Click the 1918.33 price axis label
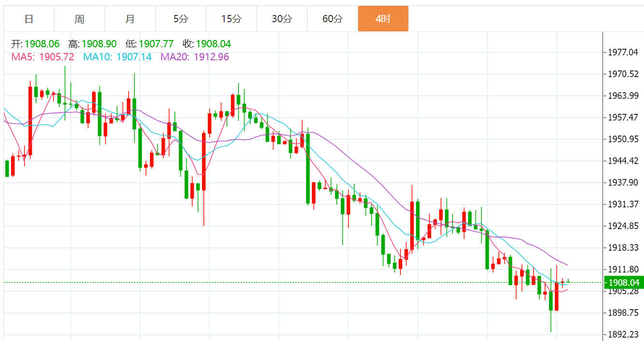The height and width of the screenshot is (341, 644). (x=624, y=247)
